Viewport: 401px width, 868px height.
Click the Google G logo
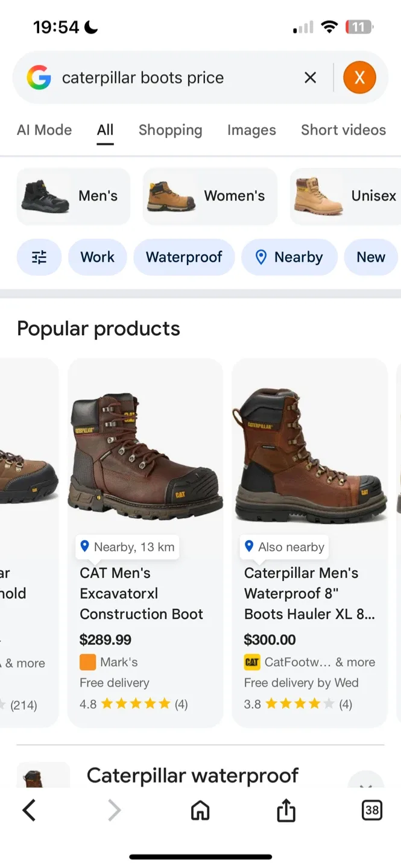(x=40, y=77)
